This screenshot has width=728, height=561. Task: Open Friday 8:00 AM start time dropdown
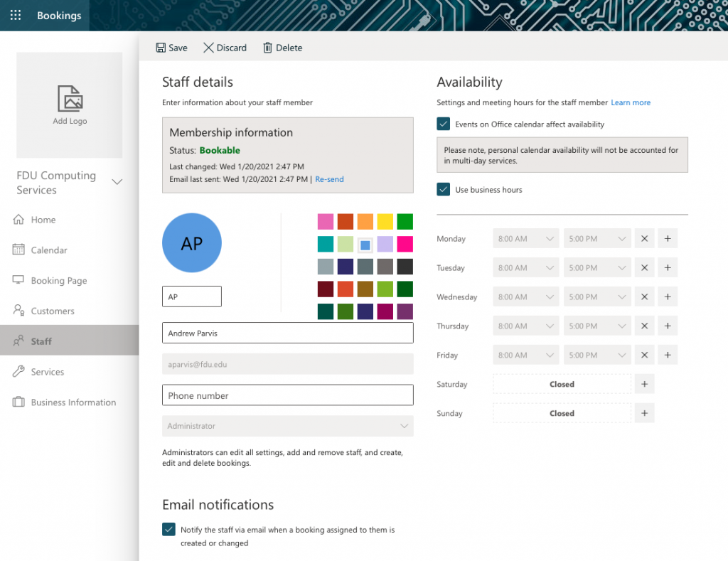pyautogui.click(x=526, y=355)
